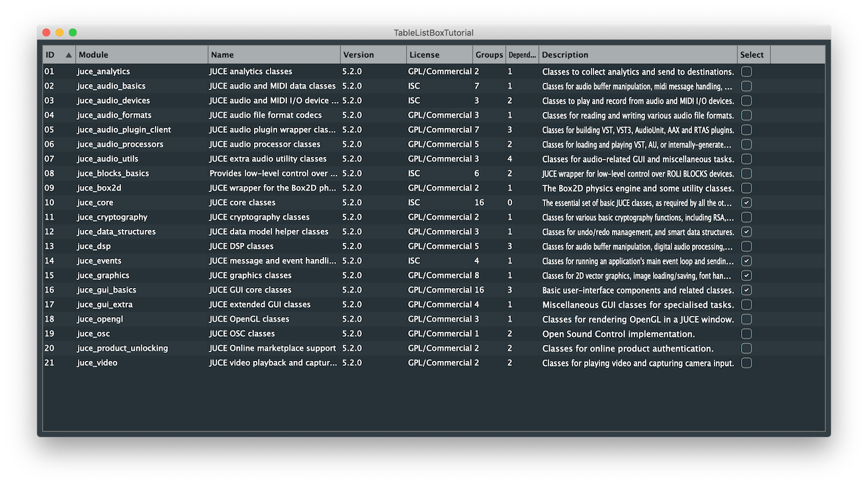
Task: Click the ID column sort arrow
Action: point(69,55)
